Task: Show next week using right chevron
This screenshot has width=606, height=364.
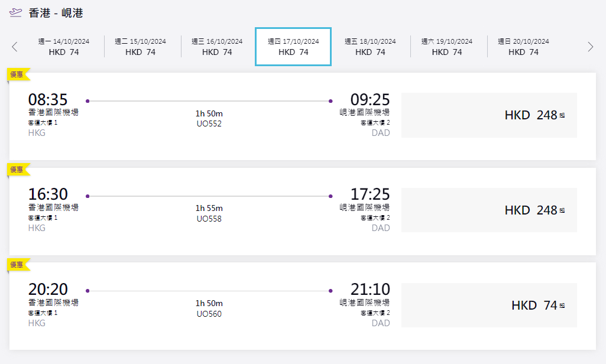Action: pos(590,47)
